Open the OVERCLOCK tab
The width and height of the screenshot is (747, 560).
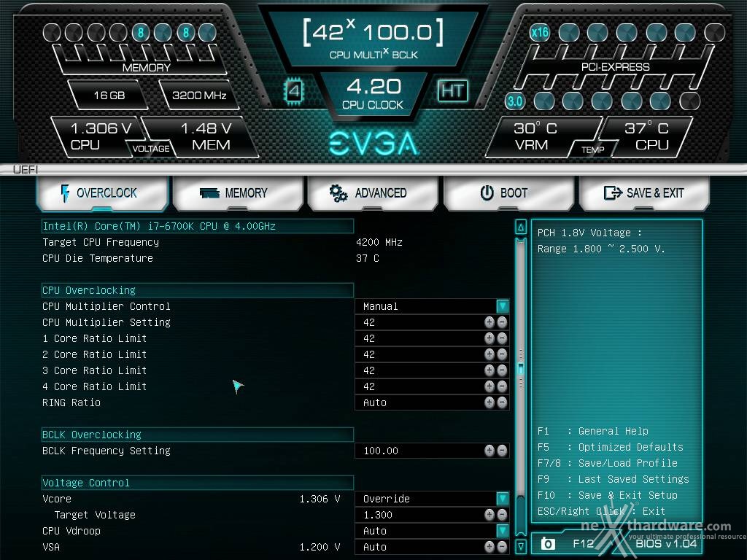[x=102, y=193]
